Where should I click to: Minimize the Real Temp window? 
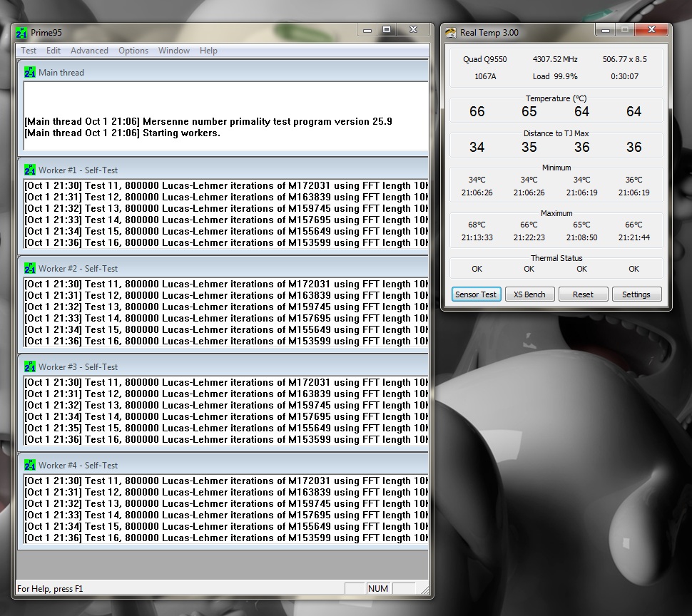pos(606,30)
